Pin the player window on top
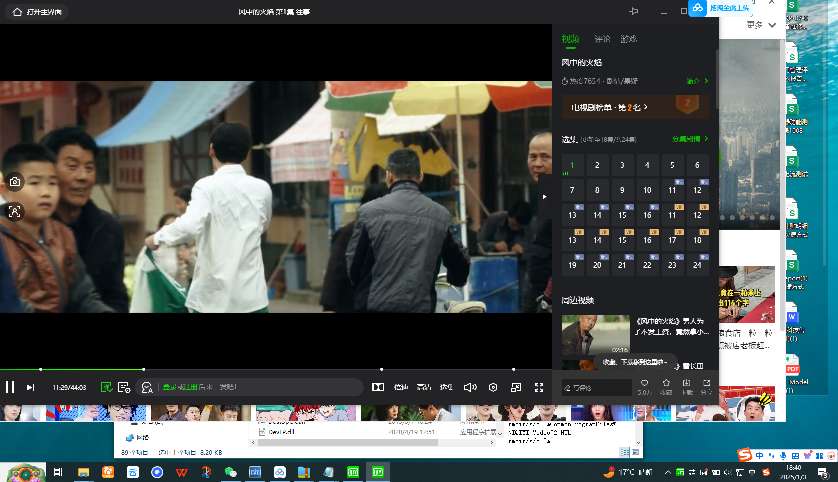This screenshot has width=838, height=482. [x=634, y=11]
